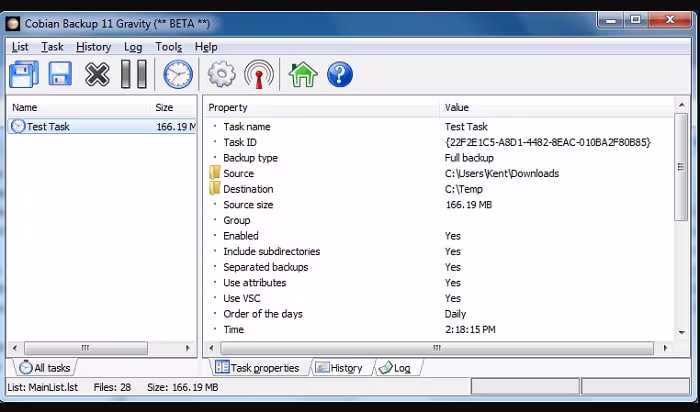Click the Size: 166.19 MB status text

click(x=183, y=387)
